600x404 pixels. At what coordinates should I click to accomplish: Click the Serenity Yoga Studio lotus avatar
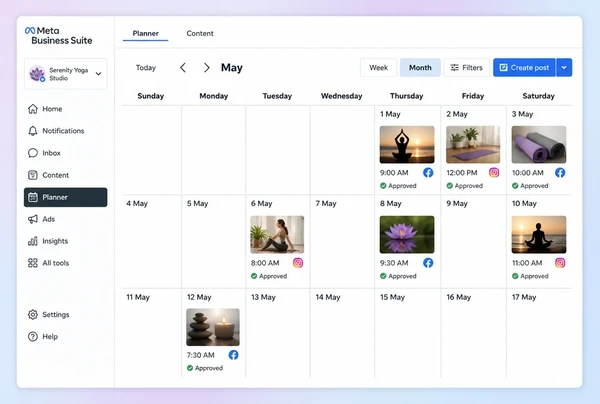(37, 74)
